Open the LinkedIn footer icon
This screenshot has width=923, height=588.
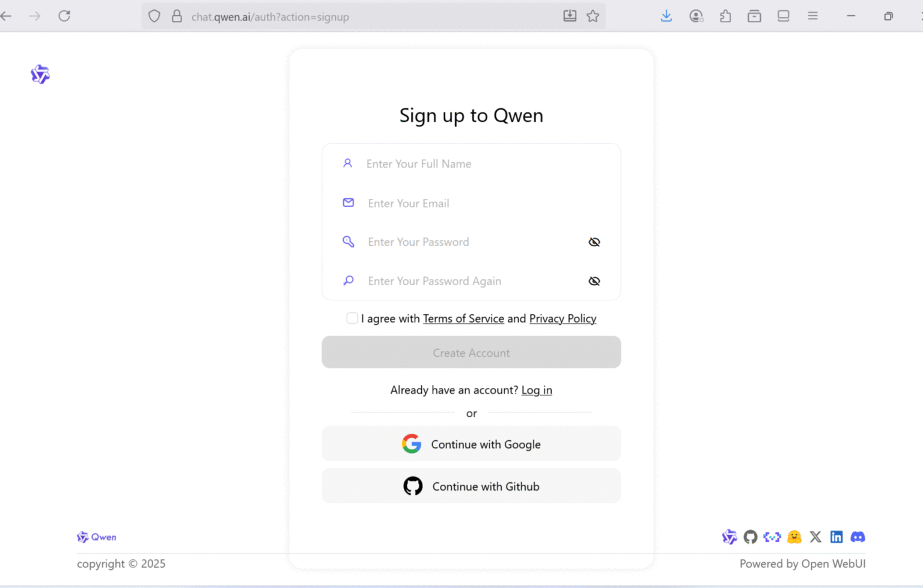click(836, 537)
